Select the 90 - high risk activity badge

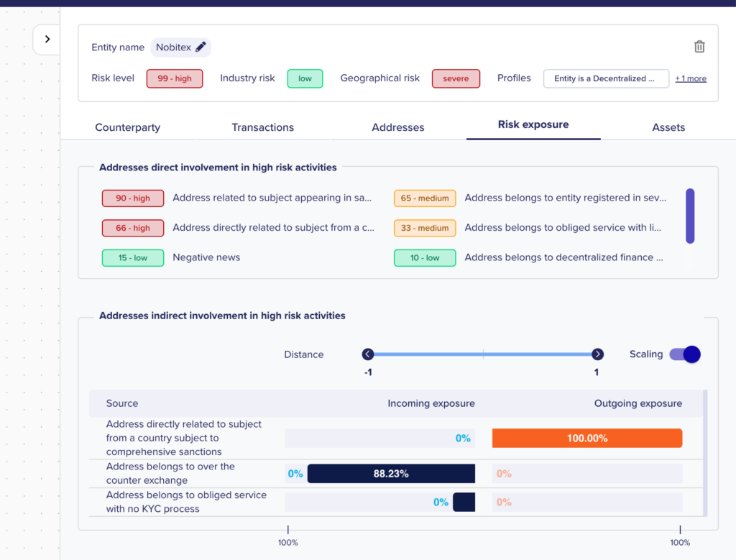tap(133, 198)
